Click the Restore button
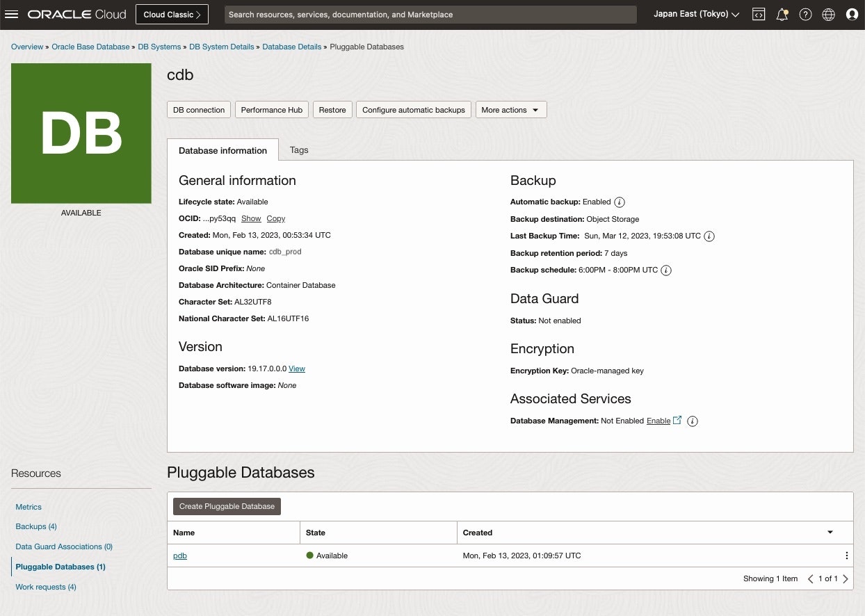The height and width of the screenshot is (616, 865). 332,110
